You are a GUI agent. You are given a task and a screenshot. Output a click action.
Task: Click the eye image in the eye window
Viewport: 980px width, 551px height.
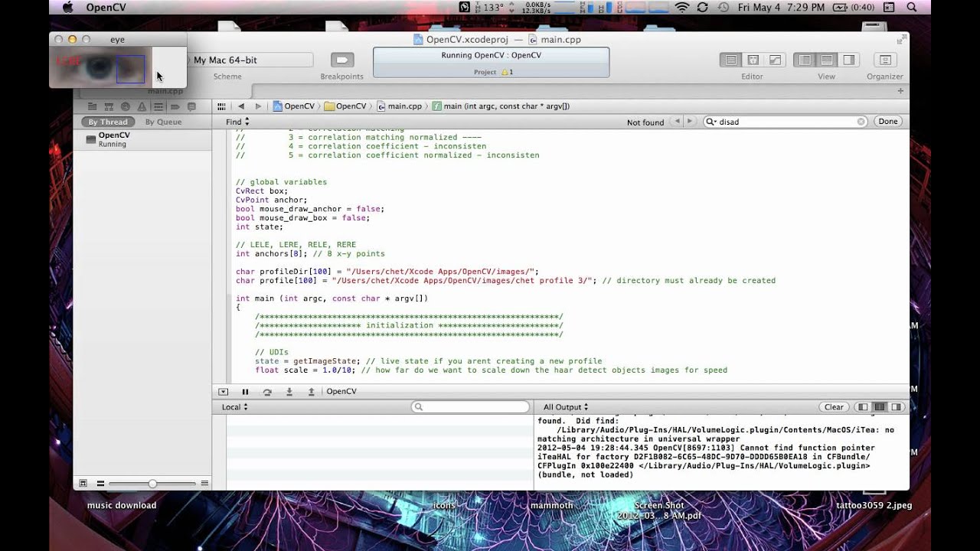100,67
